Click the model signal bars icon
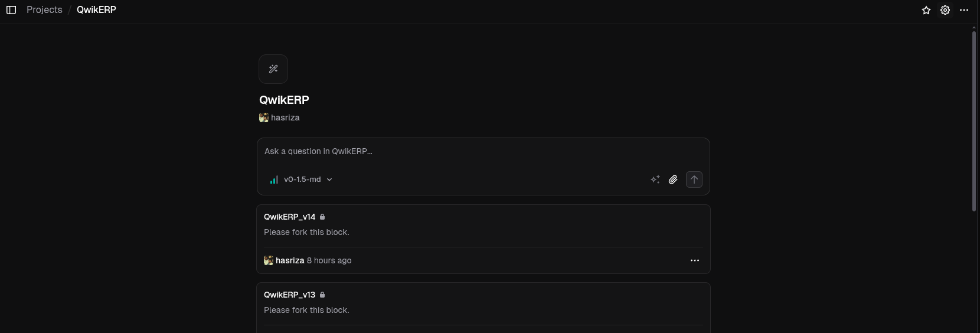The width and height of the screenshot is (980, 333). pos(274,179)
